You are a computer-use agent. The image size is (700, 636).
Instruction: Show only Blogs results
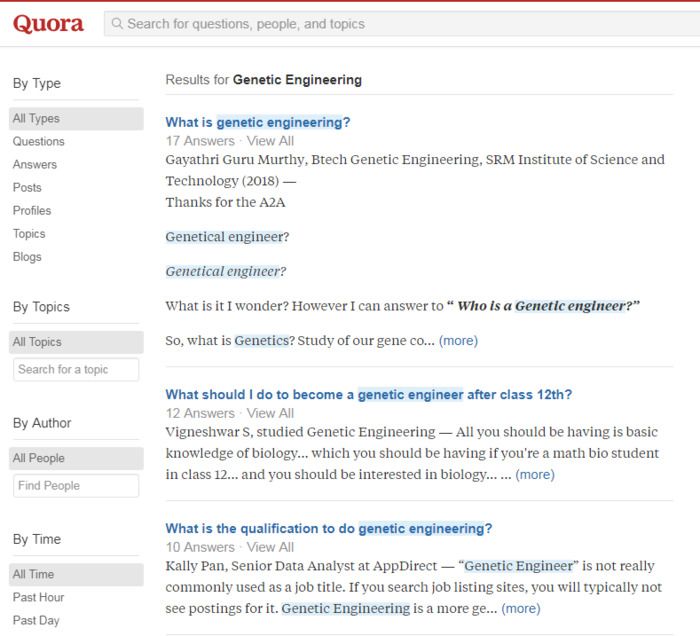(x=28, y=256)
